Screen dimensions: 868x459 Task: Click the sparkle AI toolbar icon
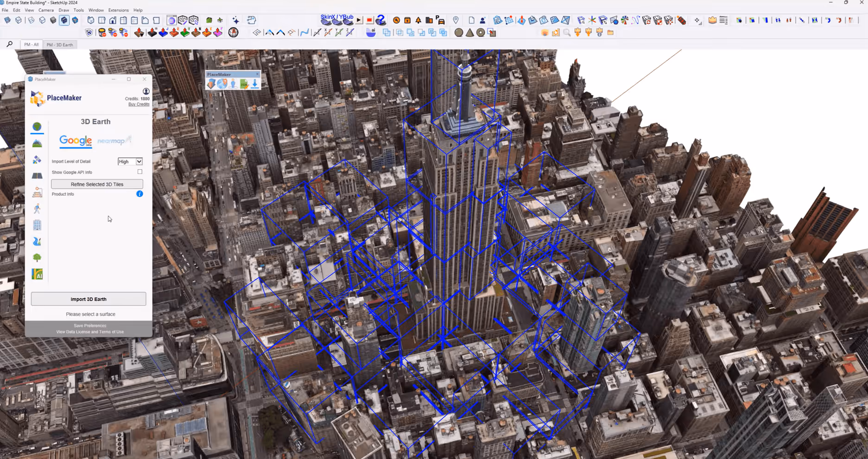pyautogui.click(x=236, y=20)
